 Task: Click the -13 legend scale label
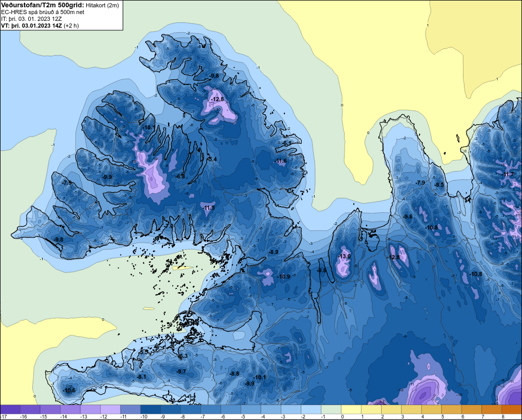pos(83,417)
